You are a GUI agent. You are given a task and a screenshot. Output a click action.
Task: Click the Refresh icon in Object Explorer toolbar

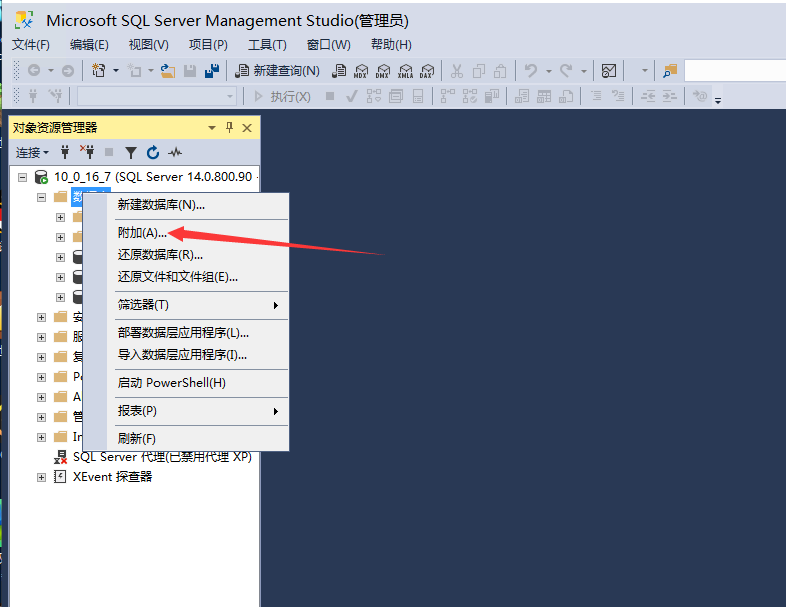pyautogui.click(x=153, y=153)
